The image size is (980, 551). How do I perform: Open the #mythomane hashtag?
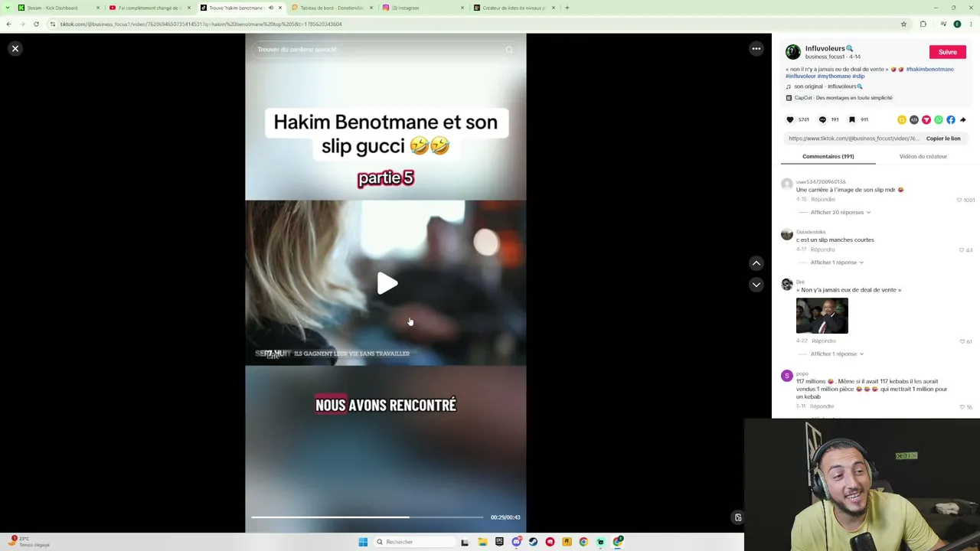(x=834, y=77)
